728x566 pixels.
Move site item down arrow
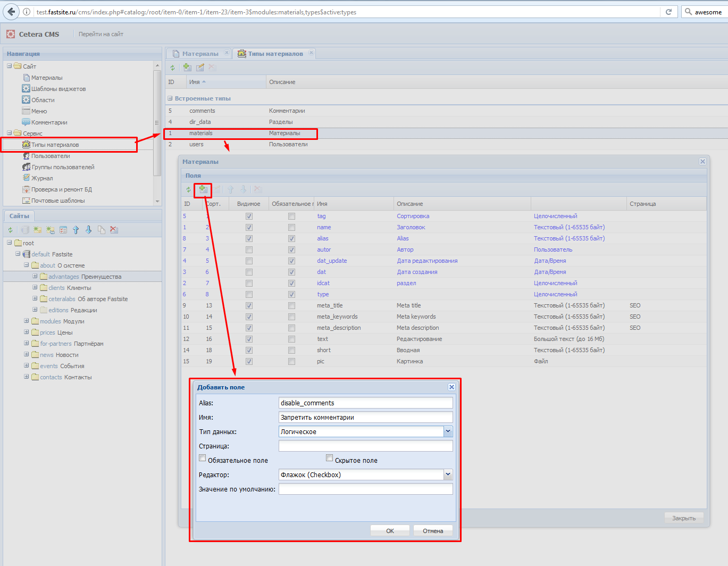(x=88, y=230)
